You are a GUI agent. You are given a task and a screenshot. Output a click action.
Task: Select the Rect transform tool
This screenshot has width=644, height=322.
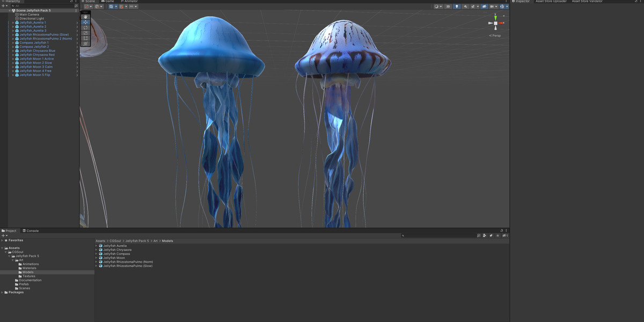tap(86, 38)
